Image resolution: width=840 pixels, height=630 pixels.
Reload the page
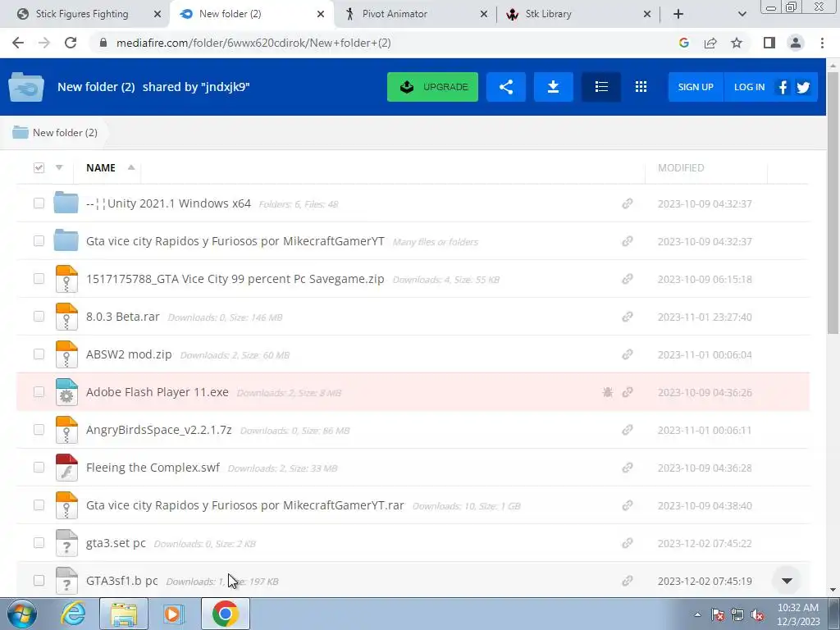pyautogui.click(x=71, y=43)
